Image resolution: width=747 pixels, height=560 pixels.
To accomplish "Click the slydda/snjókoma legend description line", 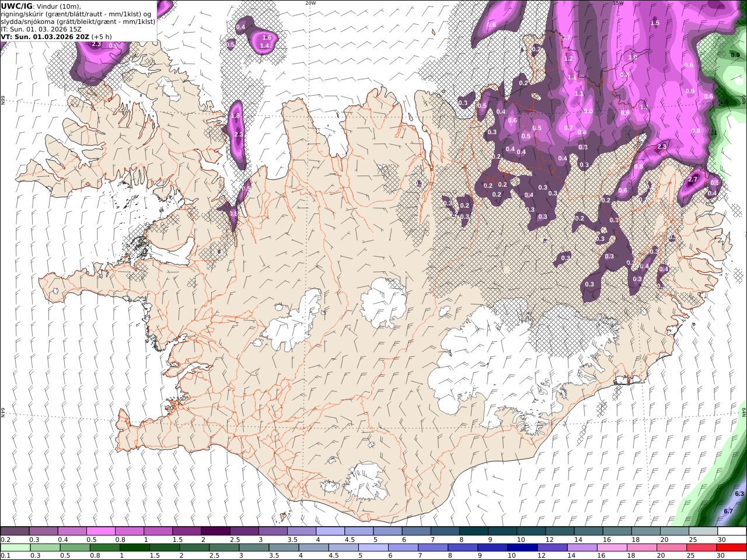I will [x=78, y=21].
